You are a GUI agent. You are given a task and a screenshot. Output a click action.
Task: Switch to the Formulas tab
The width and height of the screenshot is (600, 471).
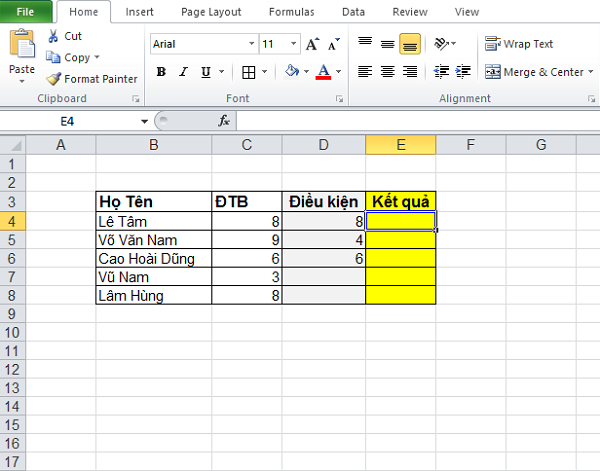point(294,12)
